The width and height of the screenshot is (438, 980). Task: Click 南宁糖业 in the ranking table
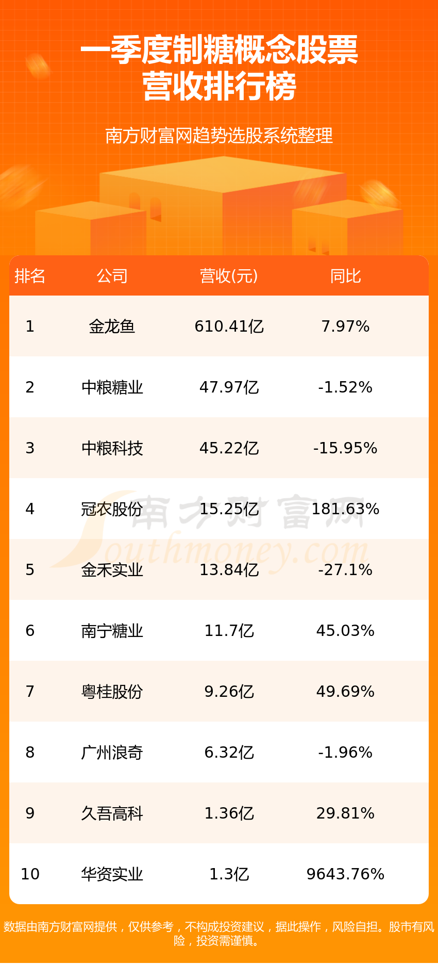(112, 631)
